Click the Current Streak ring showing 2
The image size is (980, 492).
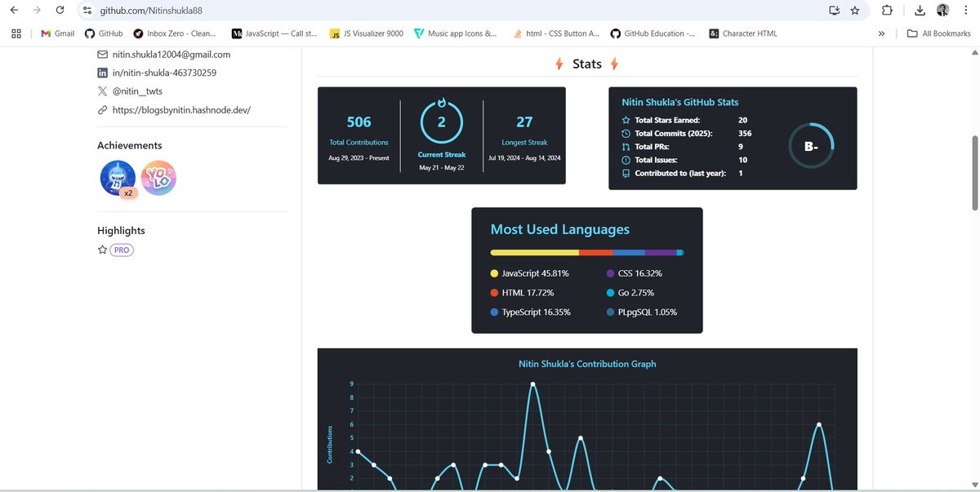tap(442, 122)
